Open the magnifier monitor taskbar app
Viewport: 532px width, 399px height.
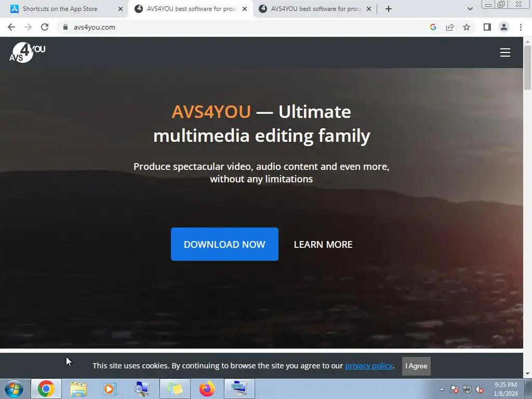pyautogui.click(x=142, y=389)
